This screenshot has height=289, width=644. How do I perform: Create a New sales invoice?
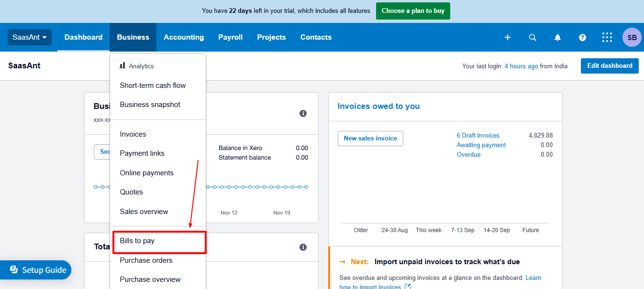370,138
